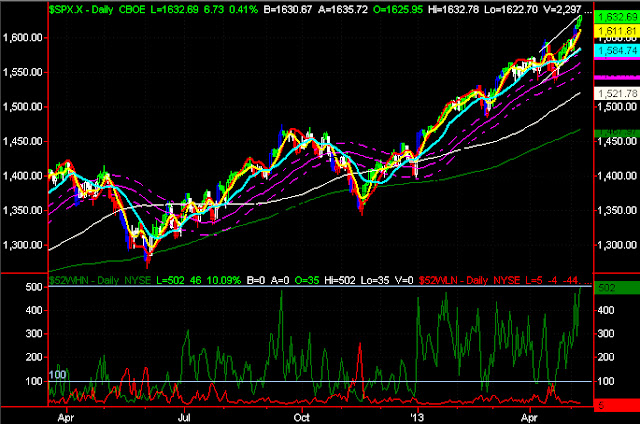
Task: Click 1,350.00 on the left price axis
Action: coord(22,211)
